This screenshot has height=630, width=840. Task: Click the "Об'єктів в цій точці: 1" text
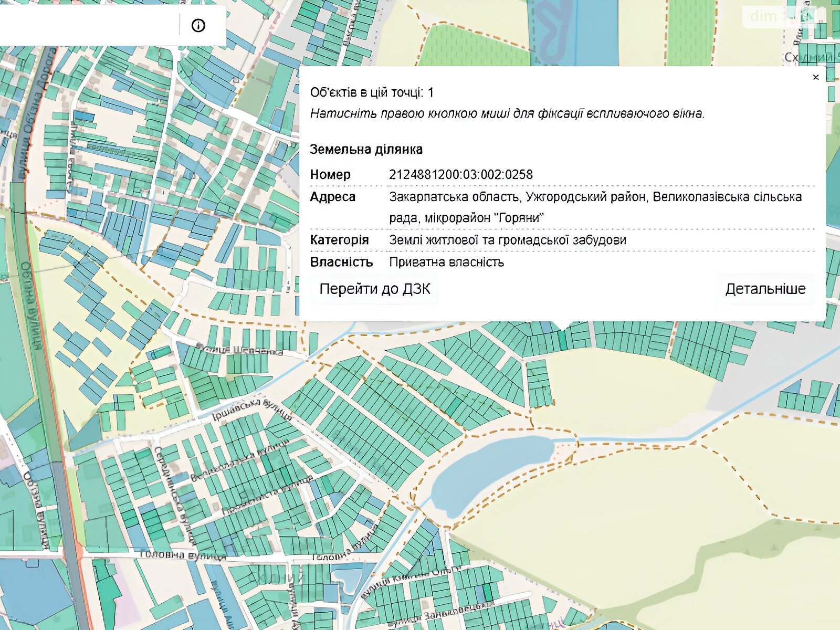point(372,93)
